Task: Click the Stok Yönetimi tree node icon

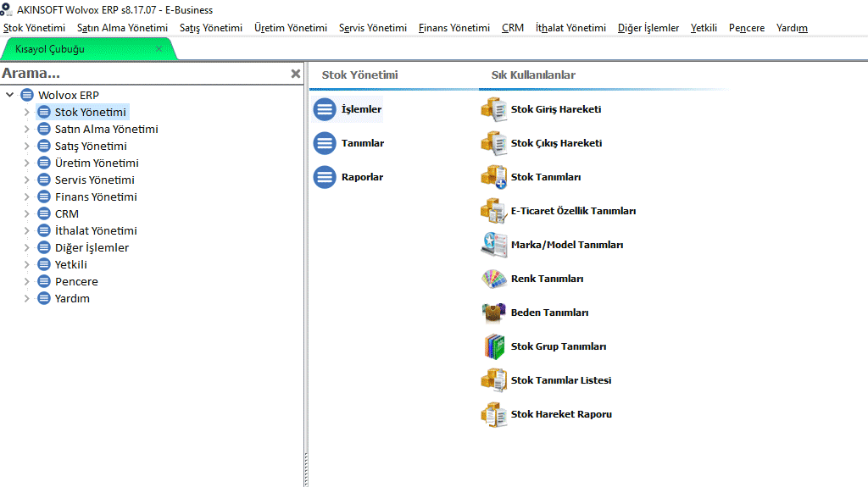Action: 44,112
